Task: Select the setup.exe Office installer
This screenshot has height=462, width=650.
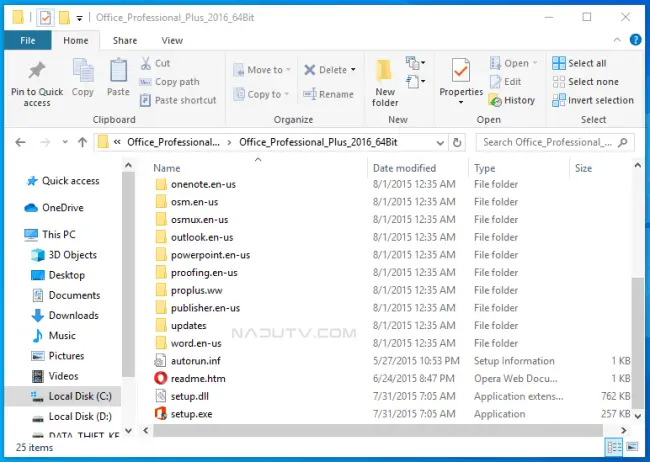Action: pos(184,414)
